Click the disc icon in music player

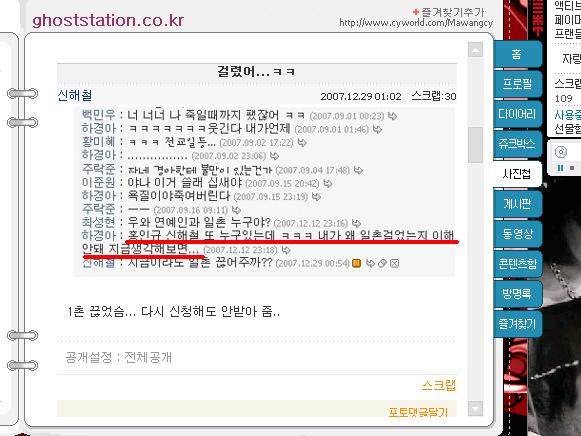click(561, 152)
